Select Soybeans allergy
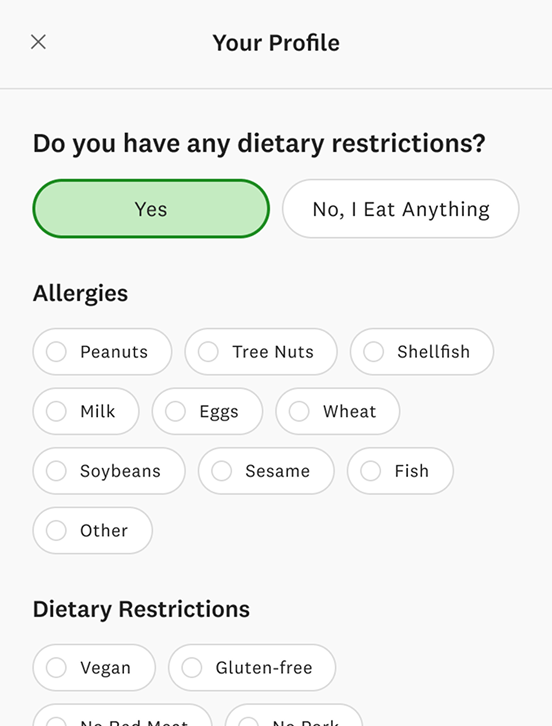Image resolution: width=552 pixels, height=726 pixels. [109, 471]
